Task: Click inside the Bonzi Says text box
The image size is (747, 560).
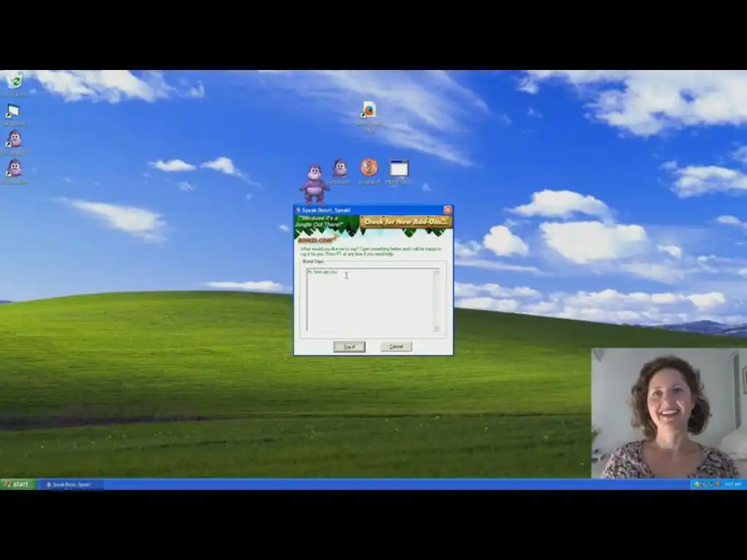Action: pos(370,300)
